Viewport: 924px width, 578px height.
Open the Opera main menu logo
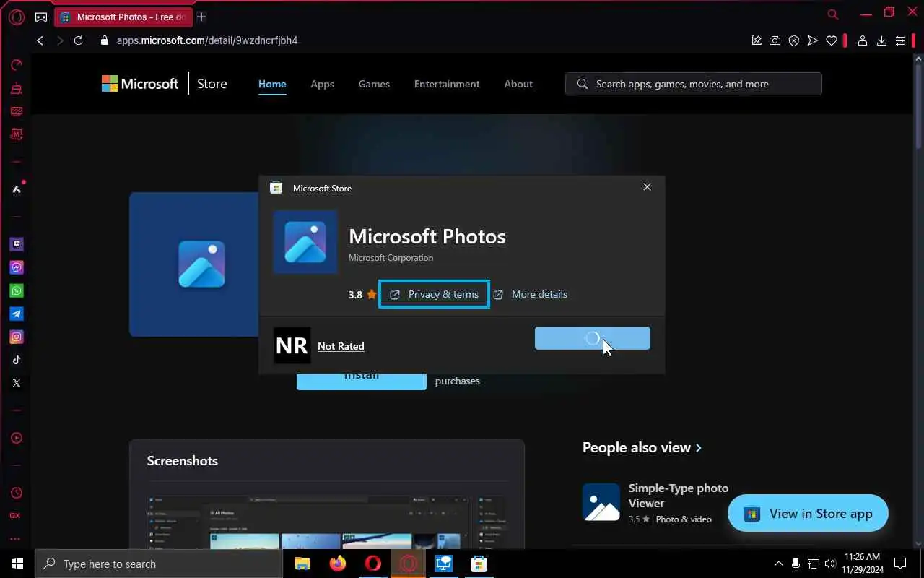[x=16, y=17]
